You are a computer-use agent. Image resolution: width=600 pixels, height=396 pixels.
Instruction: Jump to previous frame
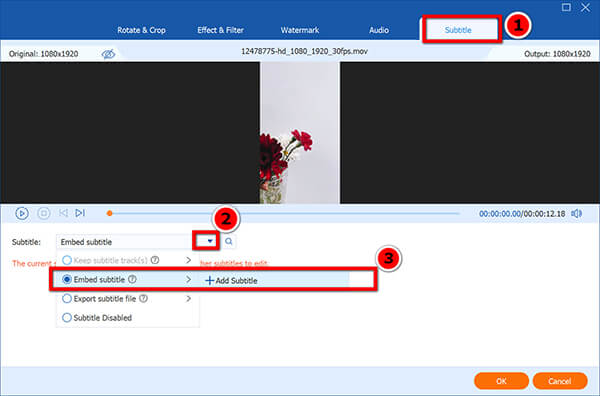63,213
